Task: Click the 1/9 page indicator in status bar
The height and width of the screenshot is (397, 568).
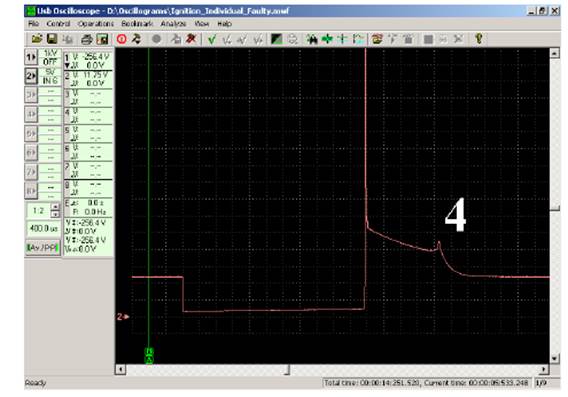Action: coord(541,383)
